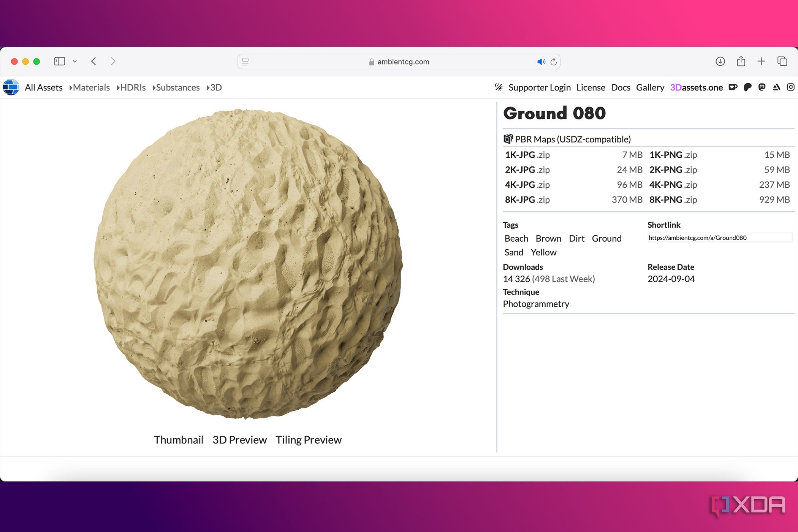Image resolution: width=798 pixels, height=532 pixels.
Task: Open the ArtStation icon link
Action: (776, 87)
